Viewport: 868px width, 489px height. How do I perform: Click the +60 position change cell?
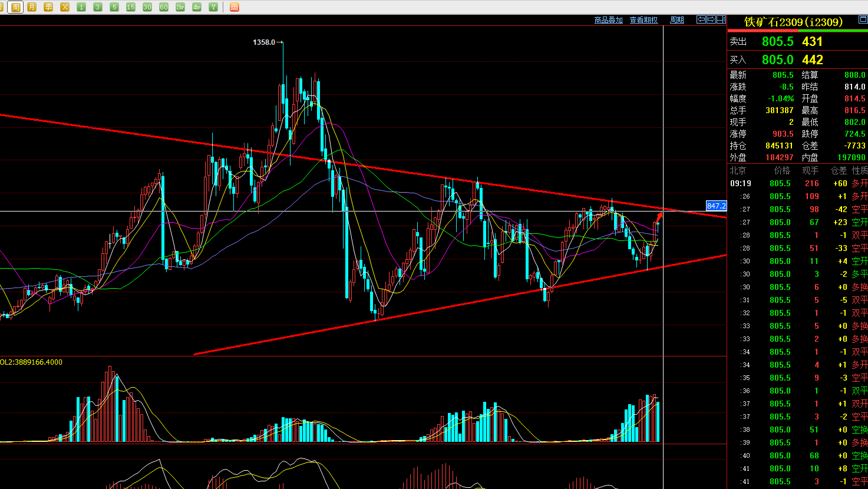840,183
